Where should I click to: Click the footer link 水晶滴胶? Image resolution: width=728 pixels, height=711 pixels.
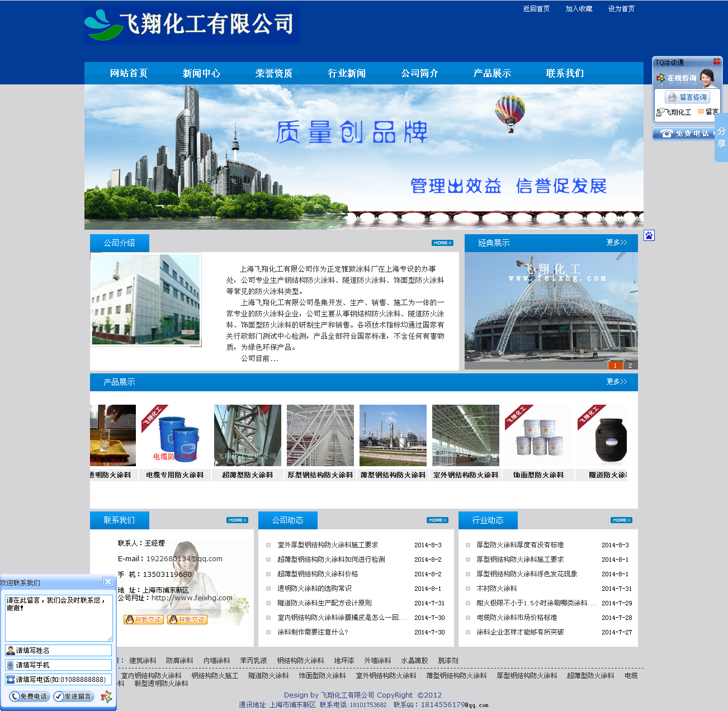414,660
